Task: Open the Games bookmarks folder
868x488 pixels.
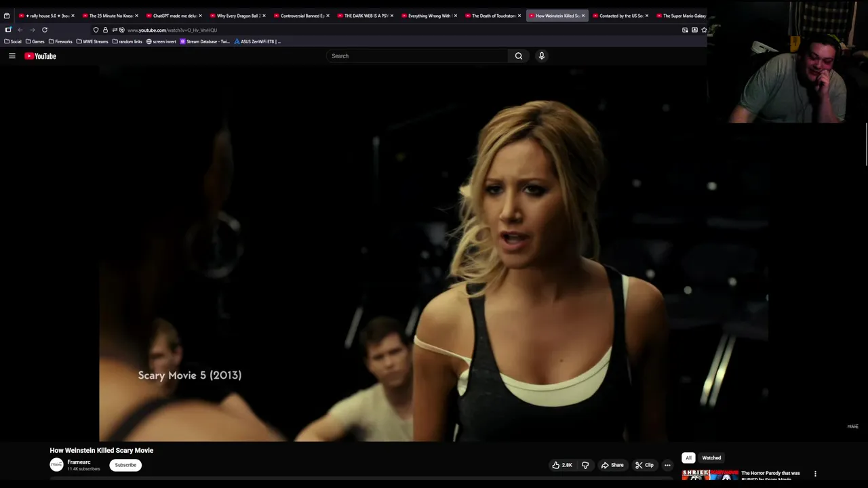Action: (35, 41)
